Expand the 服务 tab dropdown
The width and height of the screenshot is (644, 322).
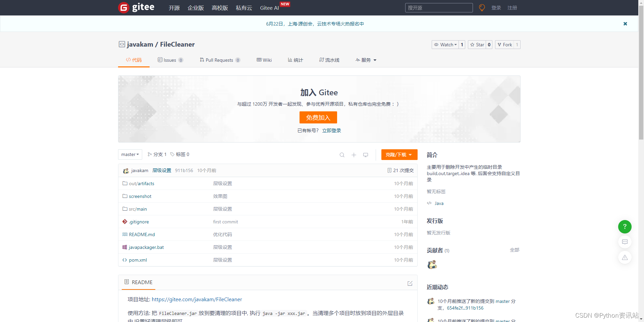366,60
